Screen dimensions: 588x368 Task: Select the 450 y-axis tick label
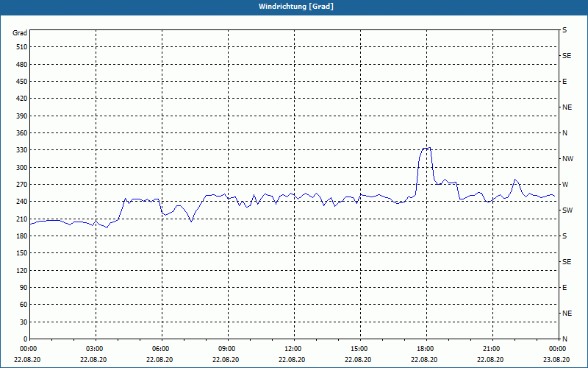coord(21,82)
